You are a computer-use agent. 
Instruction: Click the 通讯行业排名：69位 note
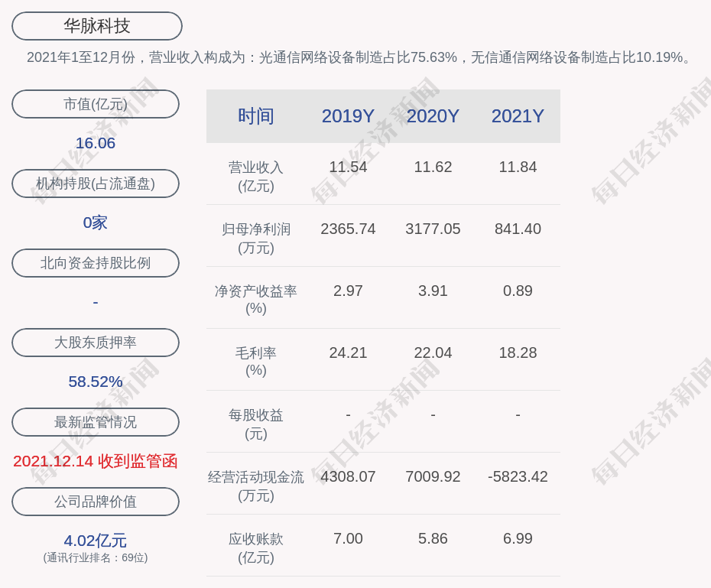96,557
